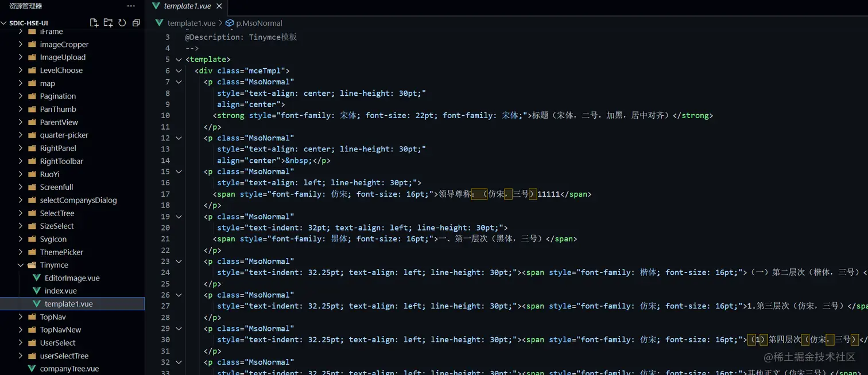Collapse the Tinymce folder
Viewport: 868px width, 375px height.
21,265
